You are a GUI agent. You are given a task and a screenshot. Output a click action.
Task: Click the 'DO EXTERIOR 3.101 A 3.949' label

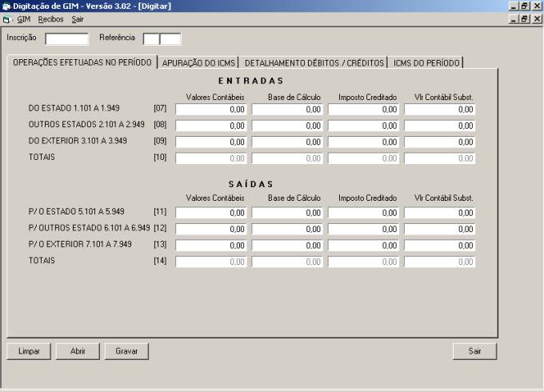(x=78, y=141)
